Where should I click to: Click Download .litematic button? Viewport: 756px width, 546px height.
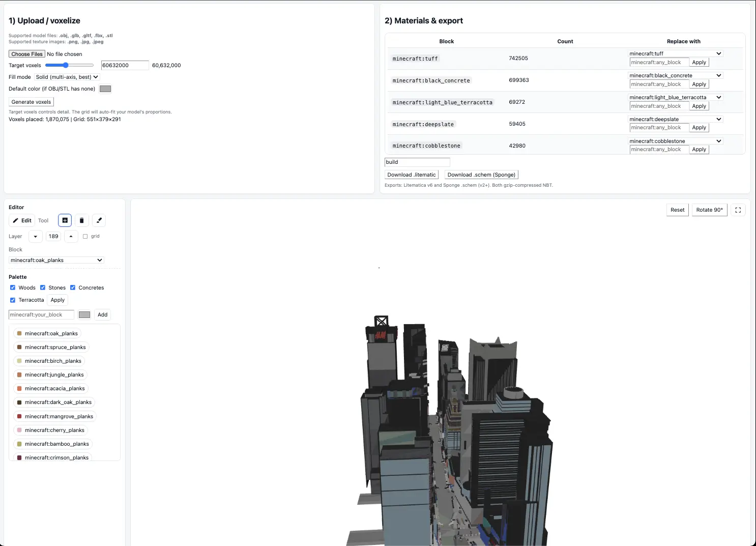point(411,175)
